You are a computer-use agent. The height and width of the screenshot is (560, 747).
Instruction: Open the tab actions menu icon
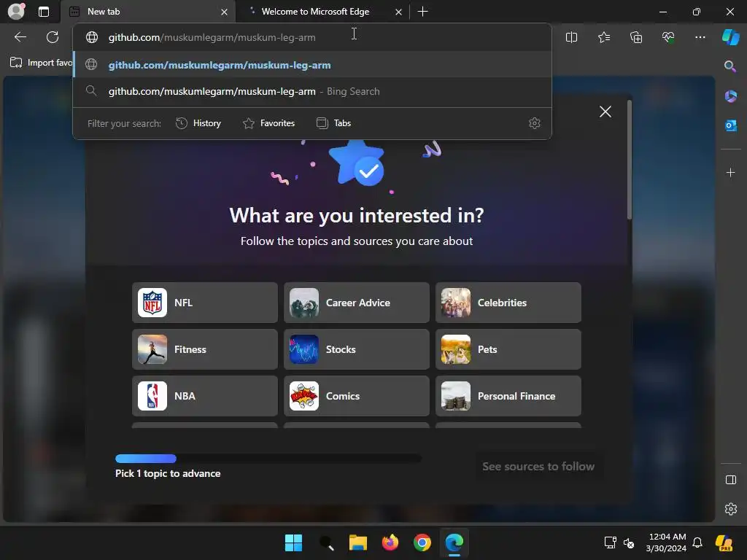click(44, 12)
